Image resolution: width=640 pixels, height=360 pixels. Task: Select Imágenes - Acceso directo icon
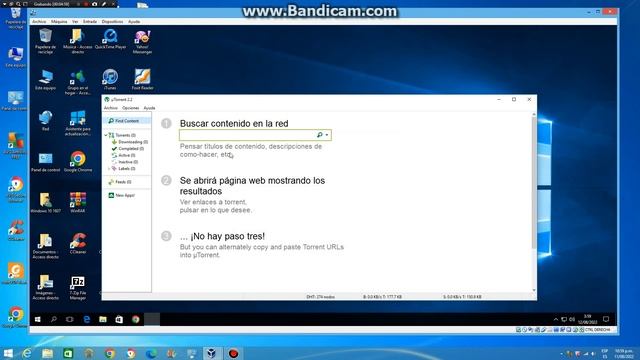[x=45, y=287]
